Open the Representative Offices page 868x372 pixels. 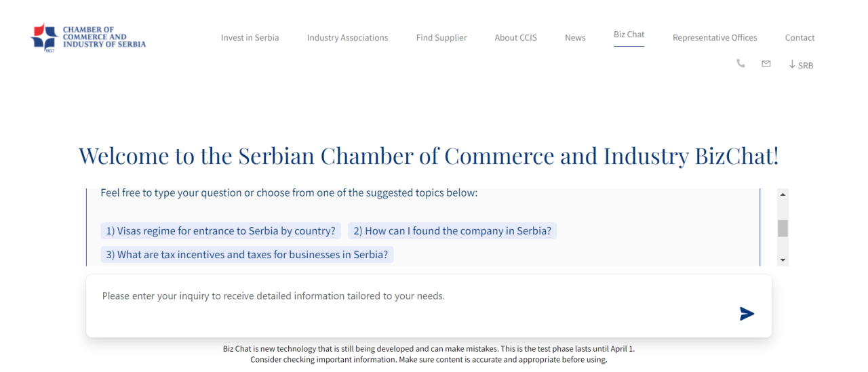[x=715, y=38]
